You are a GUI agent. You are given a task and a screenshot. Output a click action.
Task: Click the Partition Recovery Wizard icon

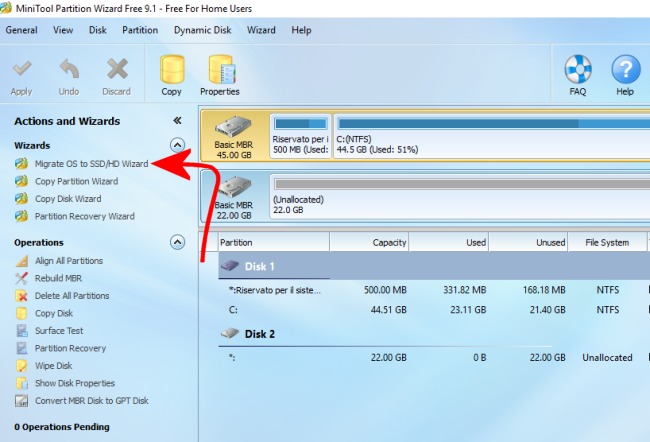tap(22, 216)
